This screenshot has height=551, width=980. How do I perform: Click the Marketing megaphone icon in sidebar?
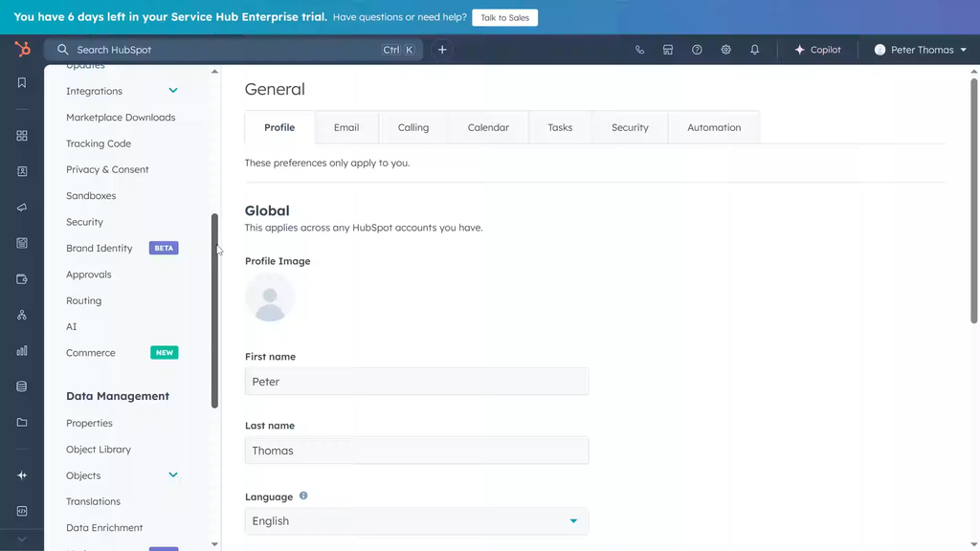pos(22,208)
